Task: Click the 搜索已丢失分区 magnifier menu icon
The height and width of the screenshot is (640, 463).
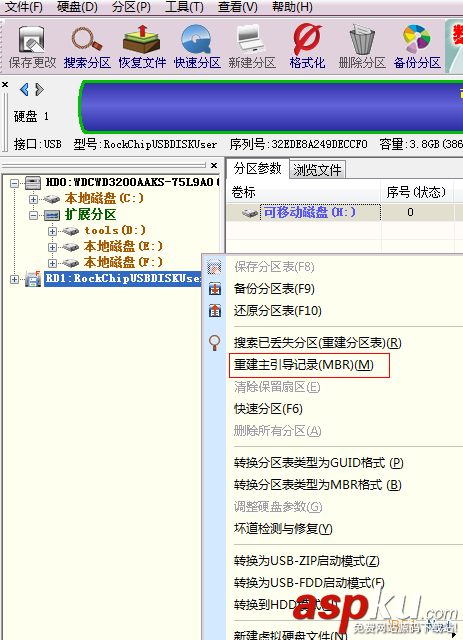Action: coord(215,343)
